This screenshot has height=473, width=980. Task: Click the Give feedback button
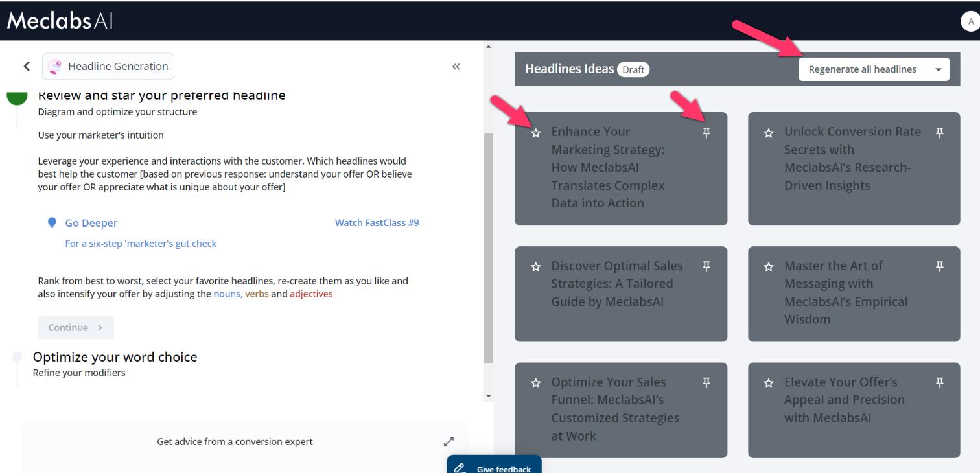pos(494,465)
